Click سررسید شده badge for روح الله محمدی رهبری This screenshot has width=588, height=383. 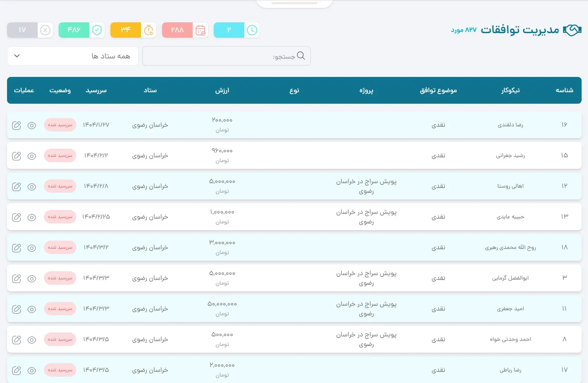(60, 247)
